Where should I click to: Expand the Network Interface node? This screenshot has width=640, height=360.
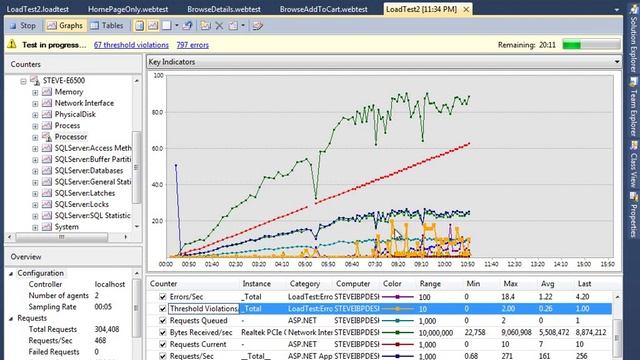click(35, 104)
